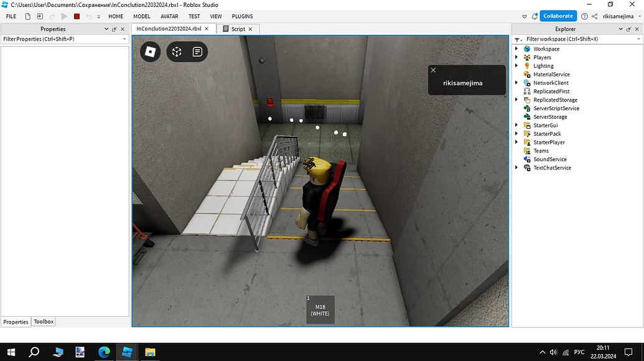Click the MaterialService icon in Explorer
644x361 pixels.
[527, 74]
